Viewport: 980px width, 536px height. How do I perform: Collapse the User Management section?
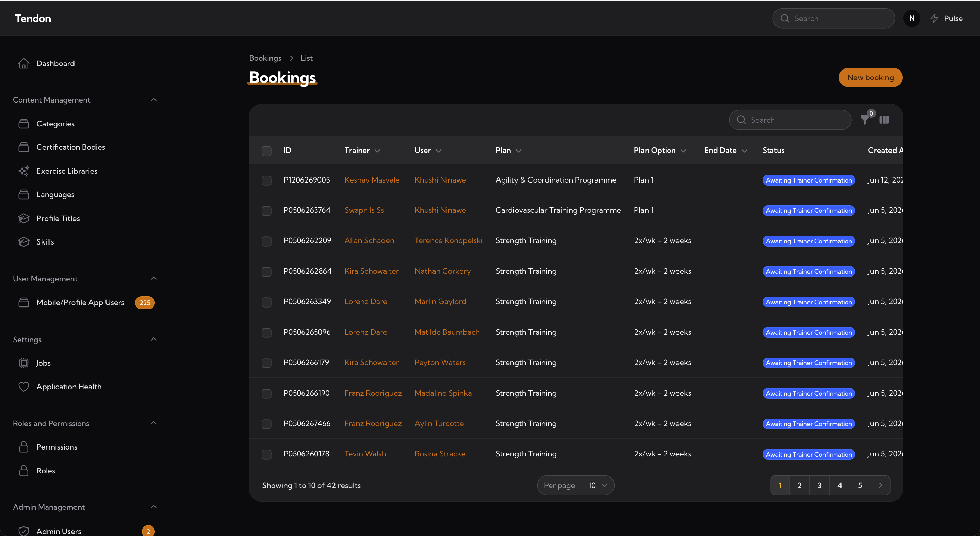point(154,278)
